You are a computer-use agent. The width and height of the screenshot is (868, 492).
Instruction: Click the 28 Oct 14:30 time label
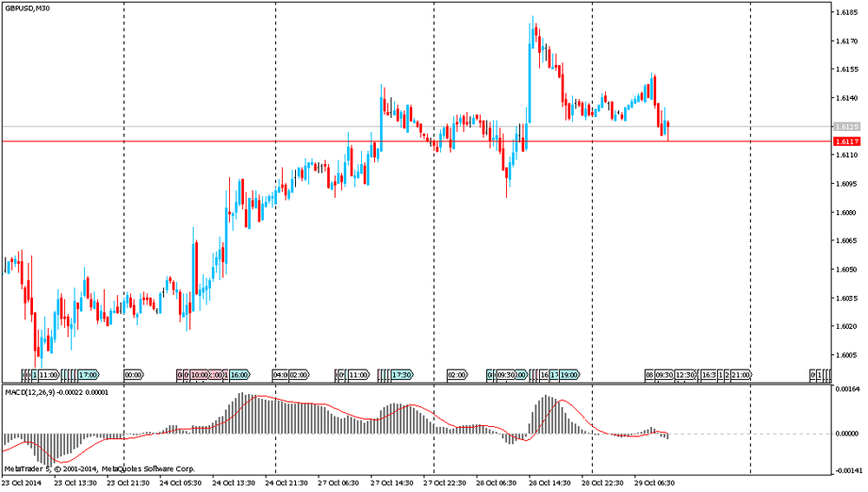point(549,482)
